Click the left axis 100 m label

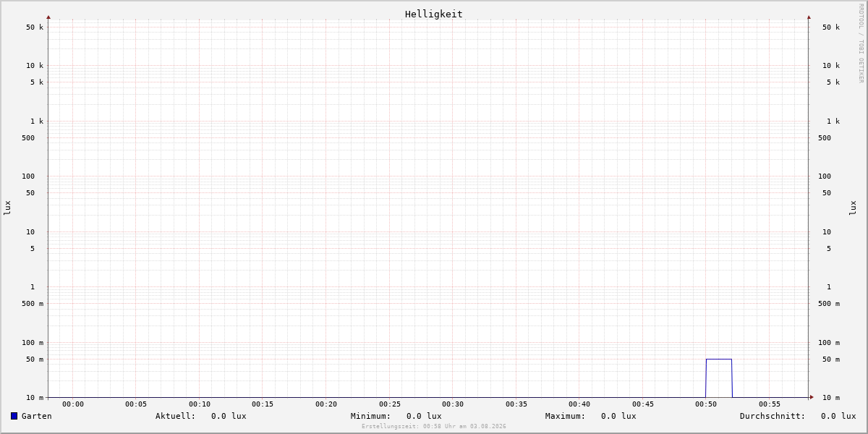point(33,343)
